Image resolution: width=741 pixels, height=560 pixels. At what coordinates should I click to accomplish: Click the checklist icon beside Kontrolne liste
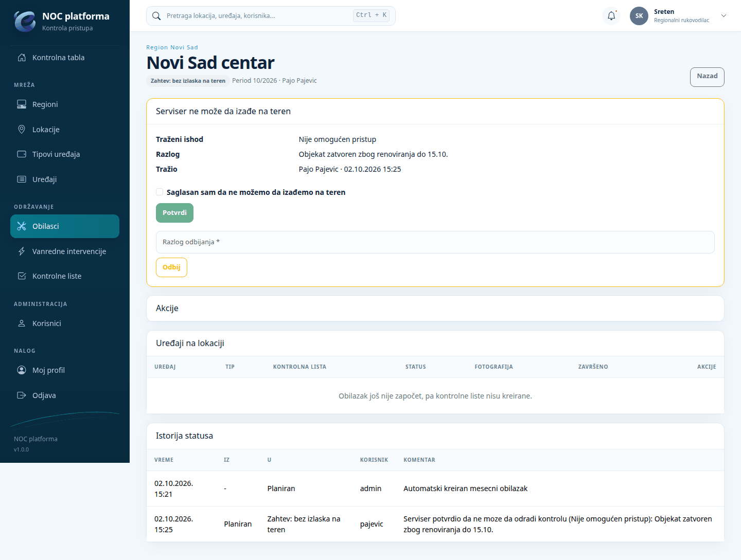tap(22, 276)
